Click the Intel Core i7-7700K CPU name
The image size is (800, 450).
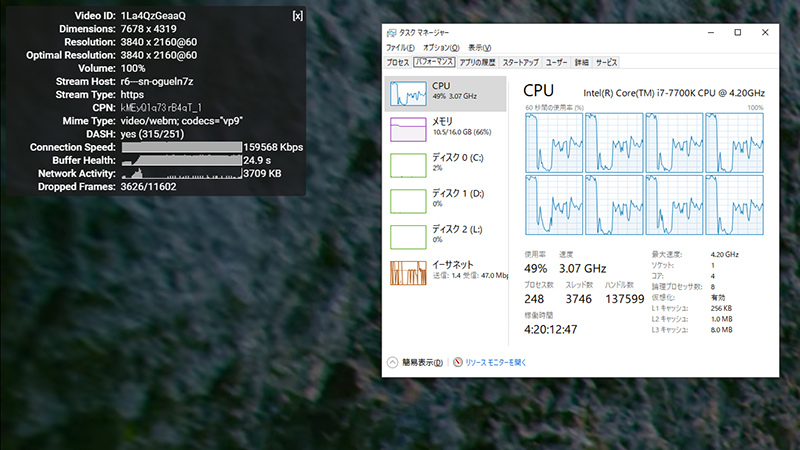coord(674,93)
